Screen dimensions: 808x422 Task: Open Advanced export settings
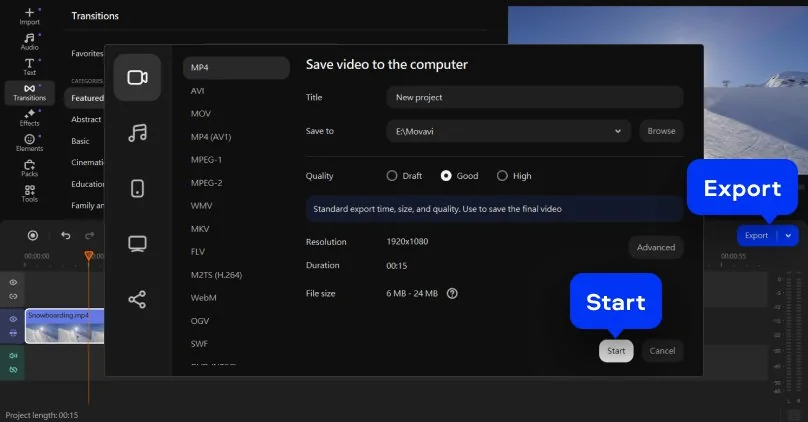pyautogui.click(x=656, y=247)
